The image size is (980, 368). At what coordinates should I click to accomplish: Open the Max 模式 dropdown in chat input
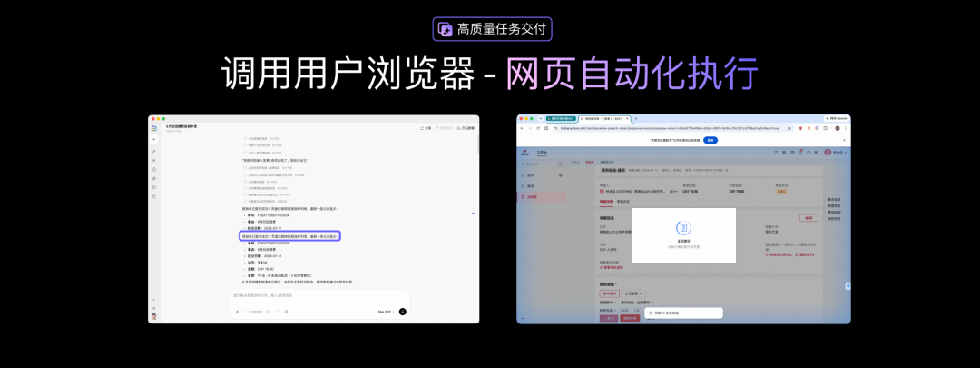coord(387,312)
